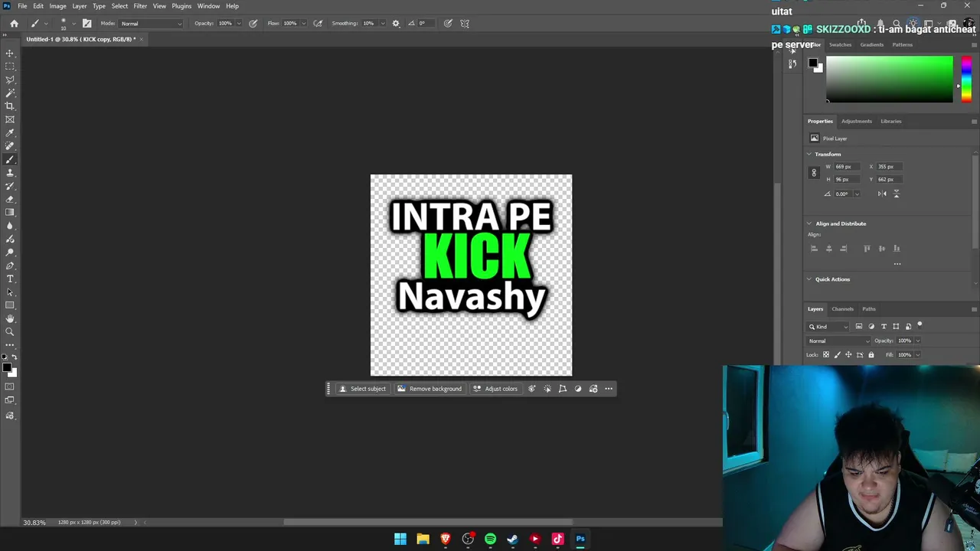Open the blend Mode dropdown in options bar
980x551 pixels.
point(151,23)
